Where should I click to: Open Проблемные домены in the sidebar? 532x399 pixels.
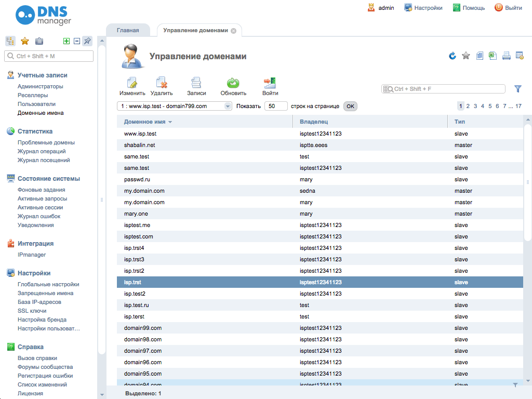point(46,142)
